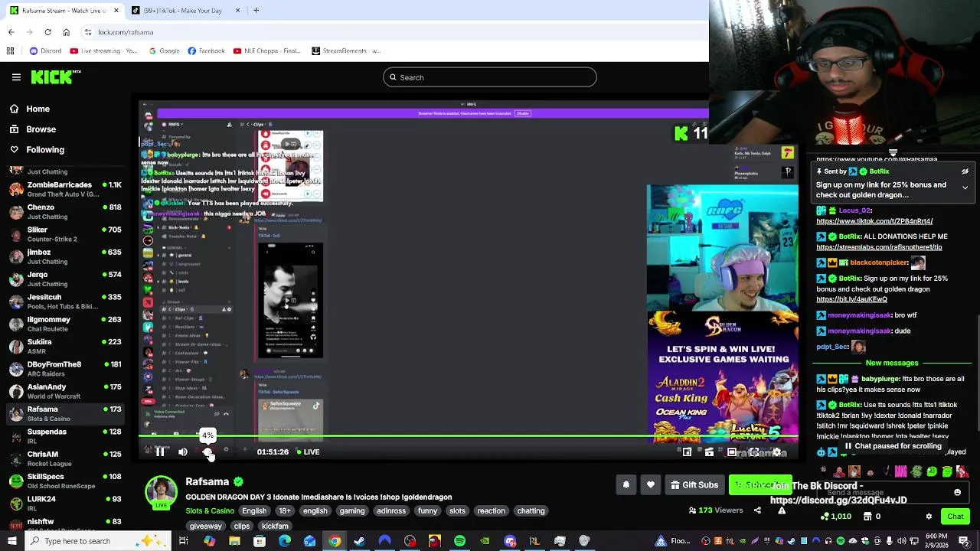Switch to the Rafsama Stream browser tab
Image resolution: width=980 pixels, height=551 pixels.
tap(65, 11)
